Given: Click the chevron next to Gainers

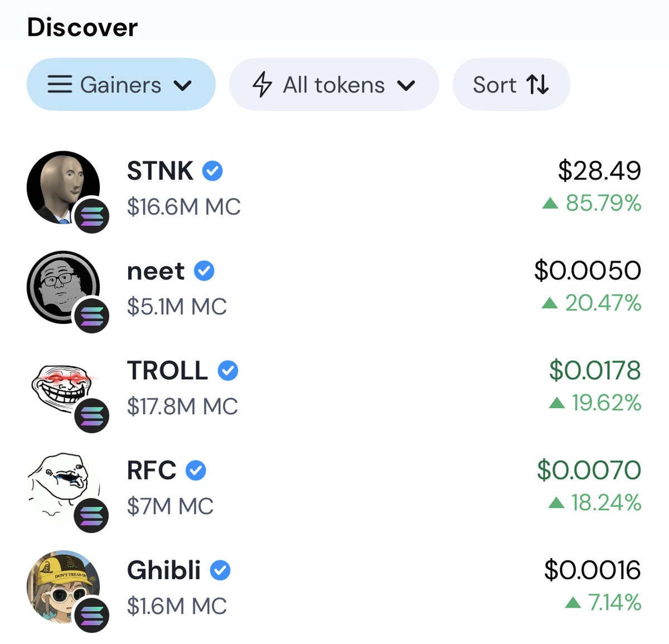Looking at the screenshot, I should (182, 86).
